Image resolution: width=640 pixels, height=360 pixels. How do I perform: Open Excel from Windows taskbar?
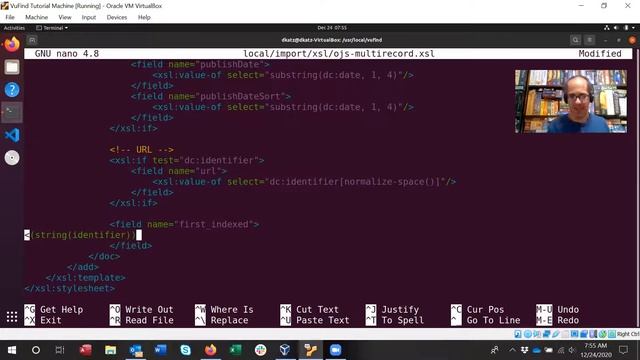[236, 350]
